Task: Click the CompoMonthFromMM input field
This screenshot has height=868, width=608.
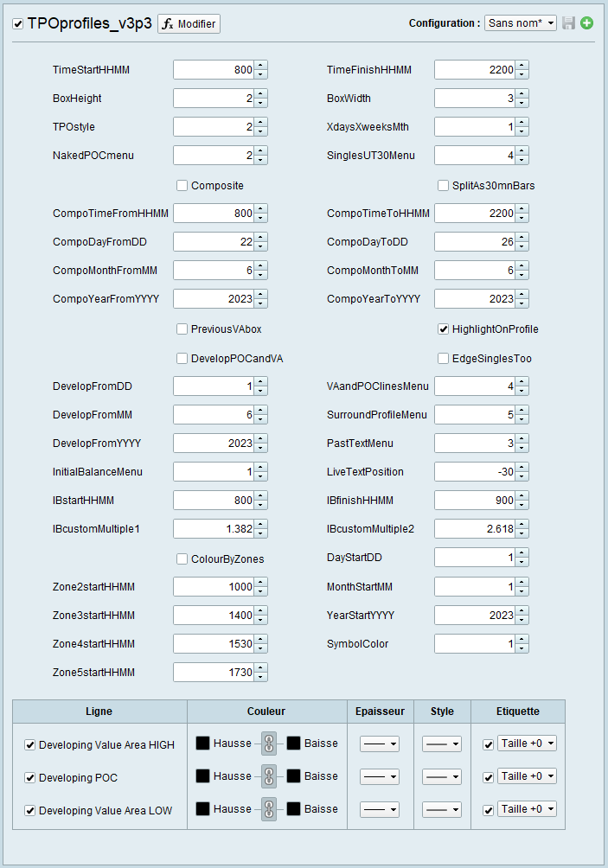Action: (x=214, y=270)
